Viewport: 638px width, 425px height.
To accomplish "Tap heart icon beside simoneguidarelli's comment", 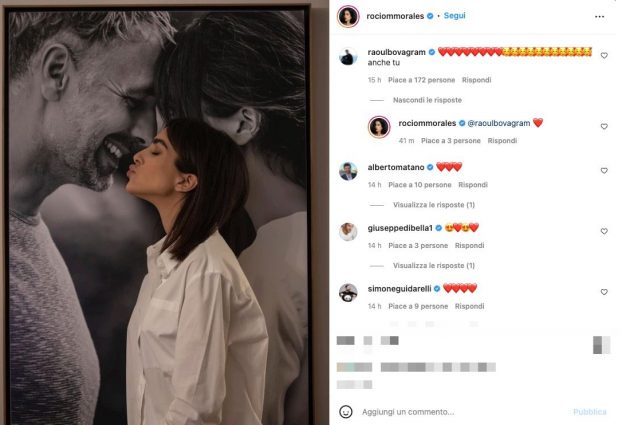I will [604, 292].
